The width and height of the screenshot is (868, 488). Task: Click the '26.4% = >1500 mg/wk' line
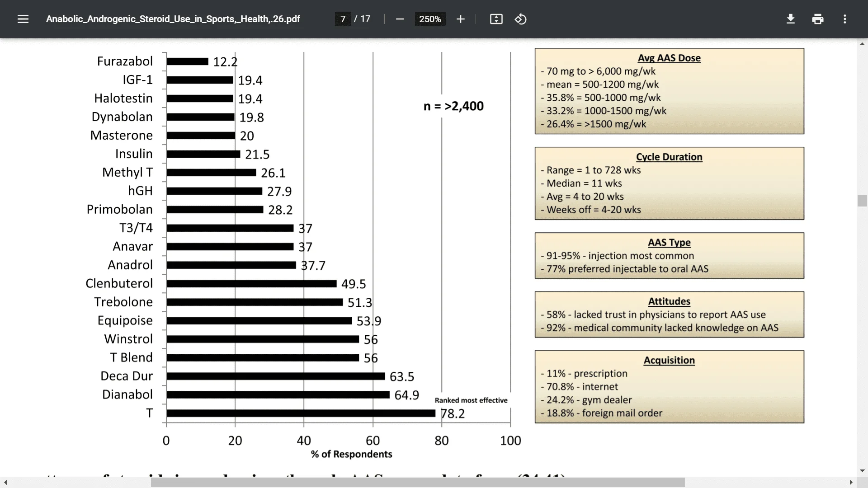click(594, 124)
